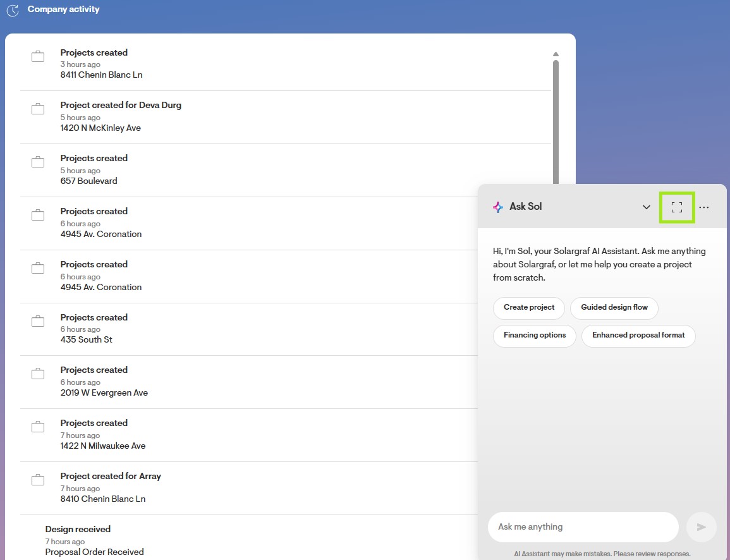Select Financing options chip
This screenshot has height=560, width=730.
(x=535, y=336)
